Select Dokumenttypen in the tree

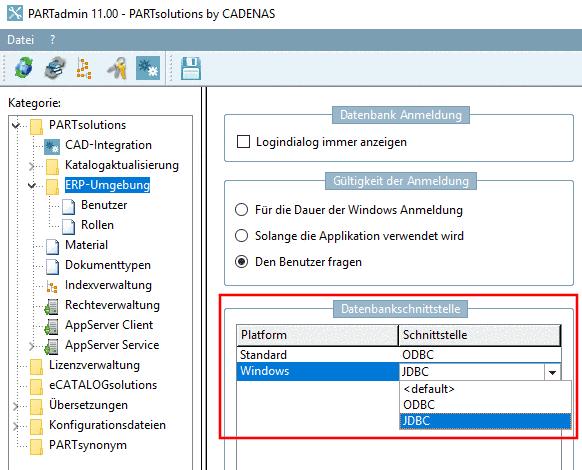coord(108,265)
